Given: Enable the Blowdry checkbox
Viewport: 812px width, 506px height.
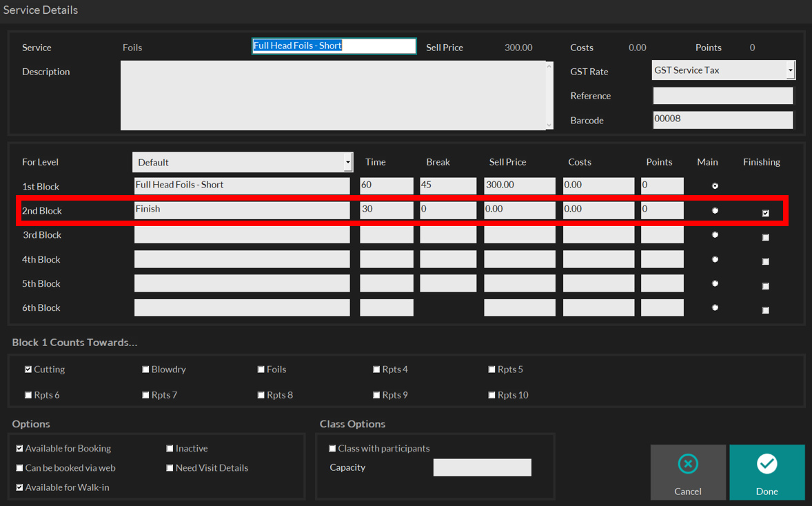Looking at the screenshot, I should tap(145, 370).
